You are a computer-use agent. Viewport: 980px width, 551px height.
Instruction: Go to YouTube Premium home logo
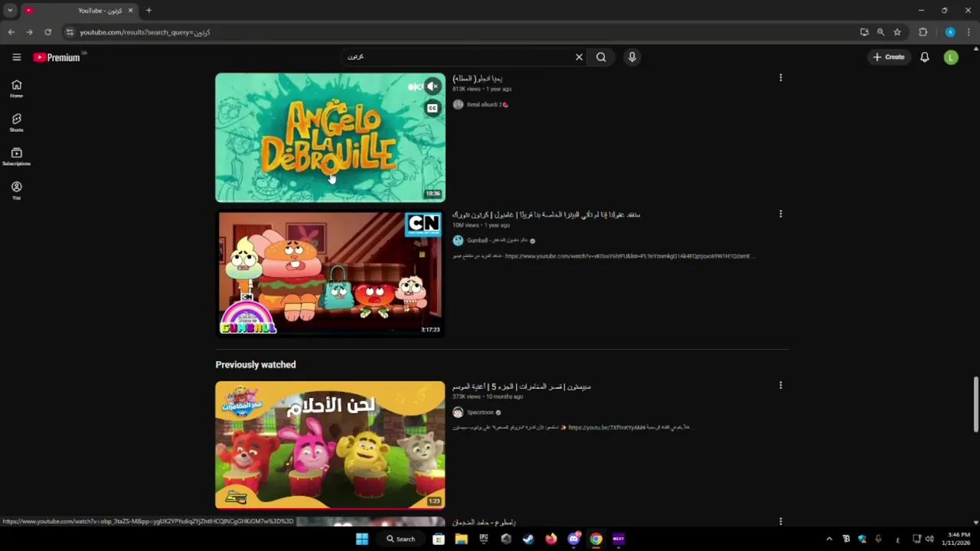coord(57,57)
